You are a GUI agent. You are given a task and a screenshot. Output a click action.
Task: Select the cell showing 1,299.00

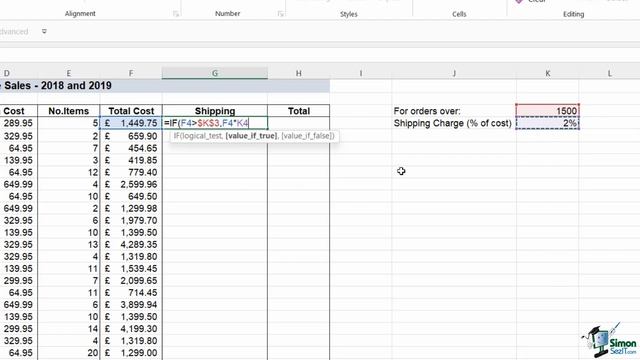click(131, 353)
